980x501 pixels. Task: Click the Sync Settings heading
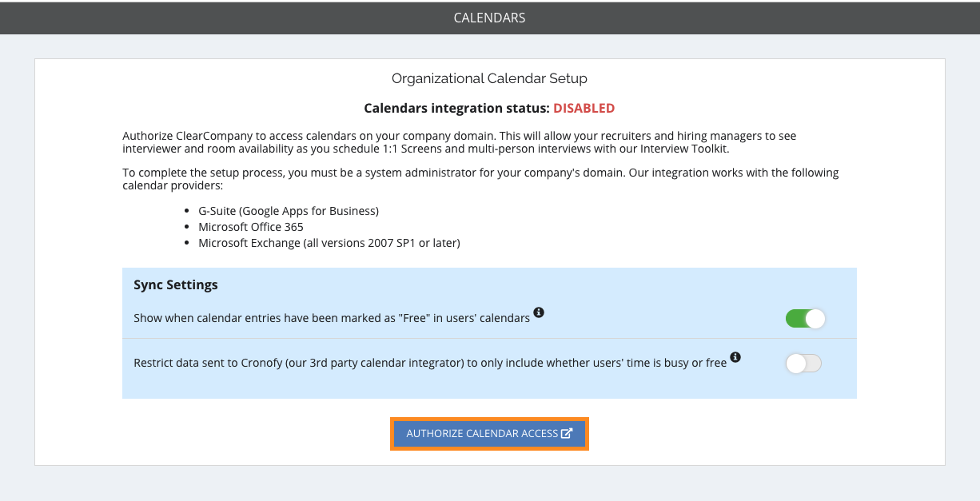tap(176, 284)
